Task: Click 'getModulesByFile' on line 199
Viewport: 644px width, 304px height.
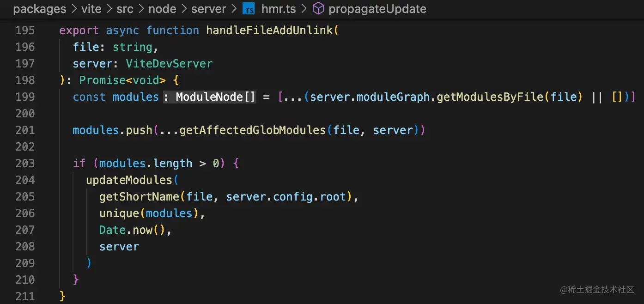Action: 491,97
